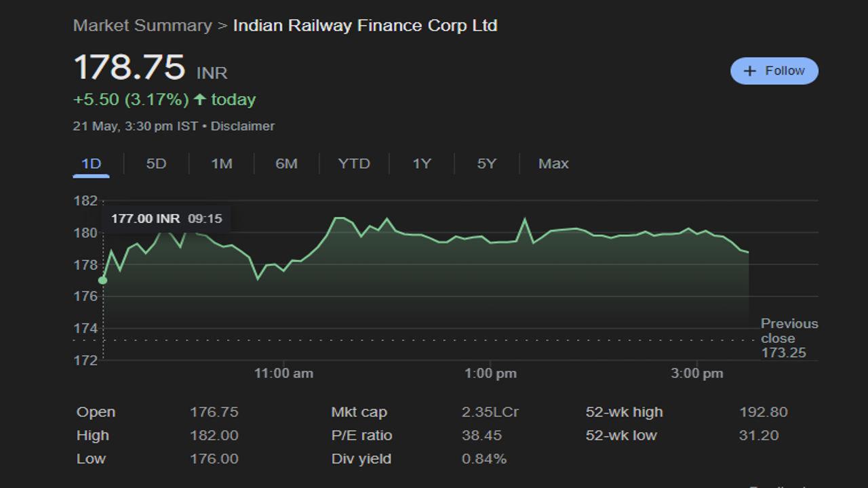Show the 6M chart range
The height and width of the screenshot is (488, 868).
(x=286, y=163)
